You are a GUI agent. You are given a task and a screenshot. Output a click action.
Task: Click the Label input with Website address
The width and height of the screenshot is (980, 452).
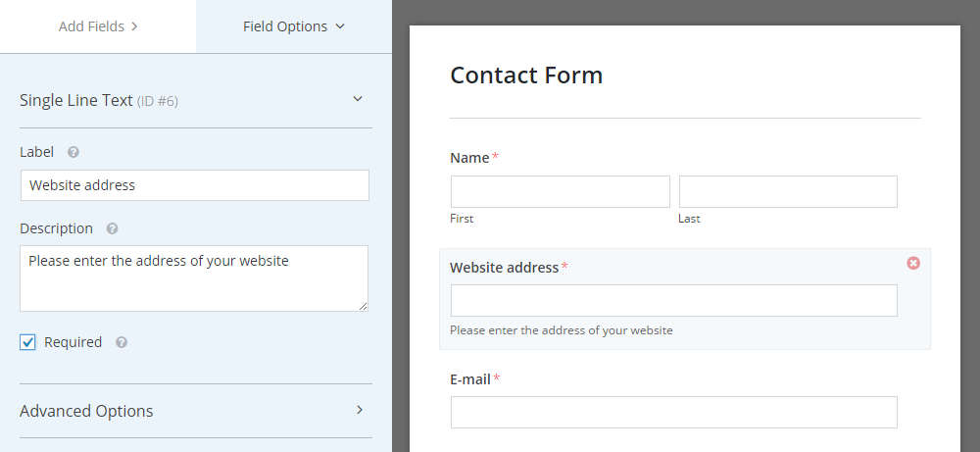(195, 185)
